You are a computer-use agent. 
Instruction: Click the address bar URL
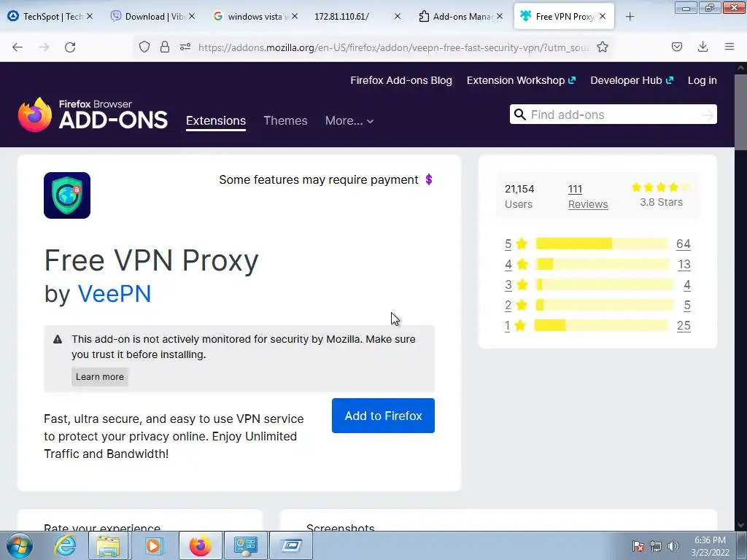click(393, 47)
